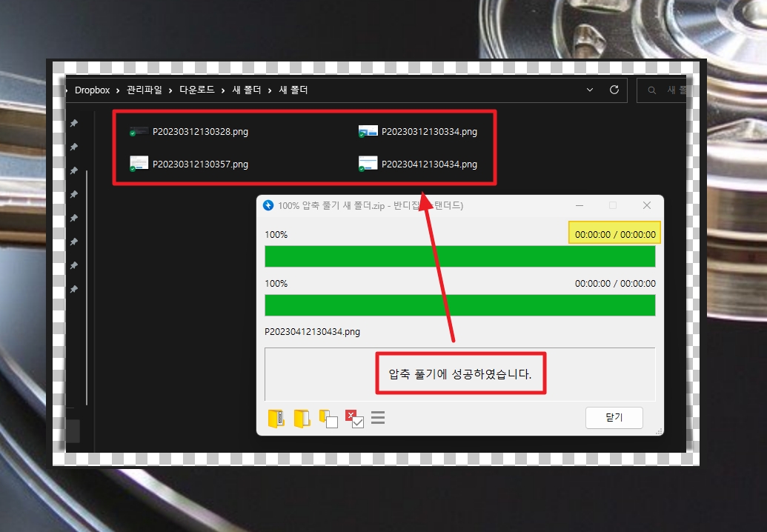This screenshot has width=767, height=532.
Task: Click the Bandizip resize grip corner
Action: coord(659,431)
